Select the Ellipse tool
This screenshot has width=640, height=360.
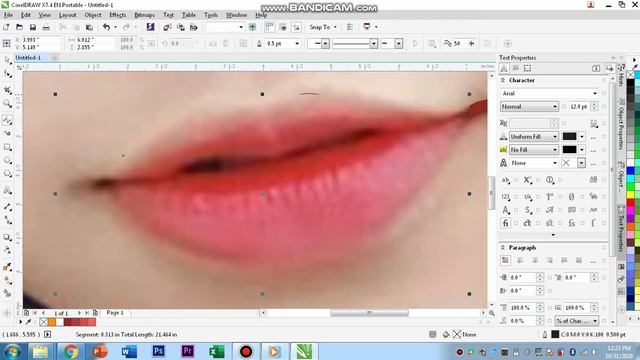7,160
